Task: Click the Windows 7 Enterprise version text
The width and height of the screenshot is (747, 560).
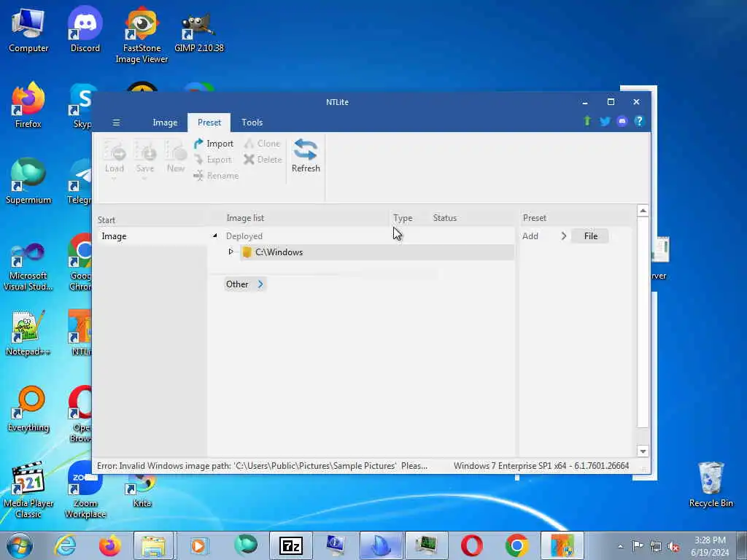Action: click(541, 466)
